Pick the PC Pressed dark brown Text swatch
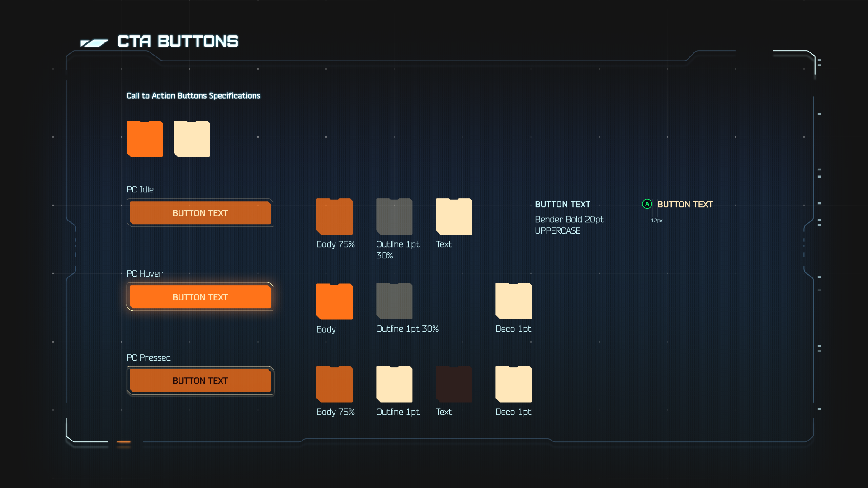Image resolution: width=868 pixels, height=488 pixels. pyautogui.click(x=454, y=385)
